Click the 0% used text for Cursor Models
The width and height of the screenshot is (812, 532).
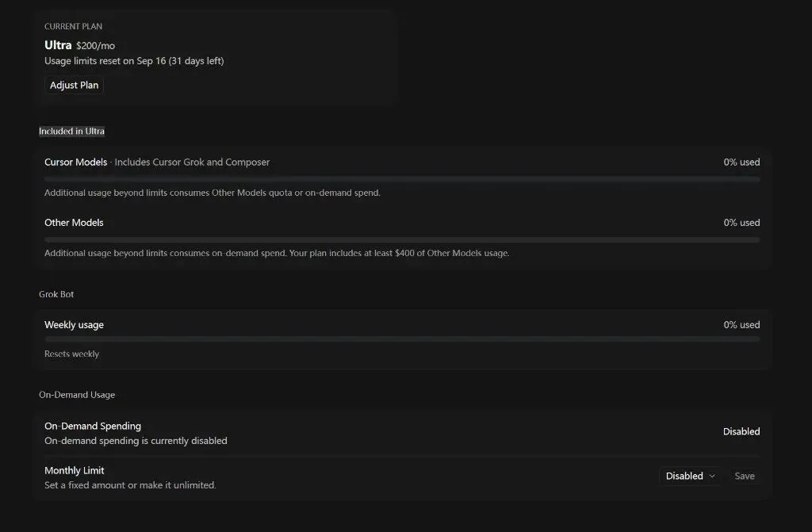(x=741, y=163)
